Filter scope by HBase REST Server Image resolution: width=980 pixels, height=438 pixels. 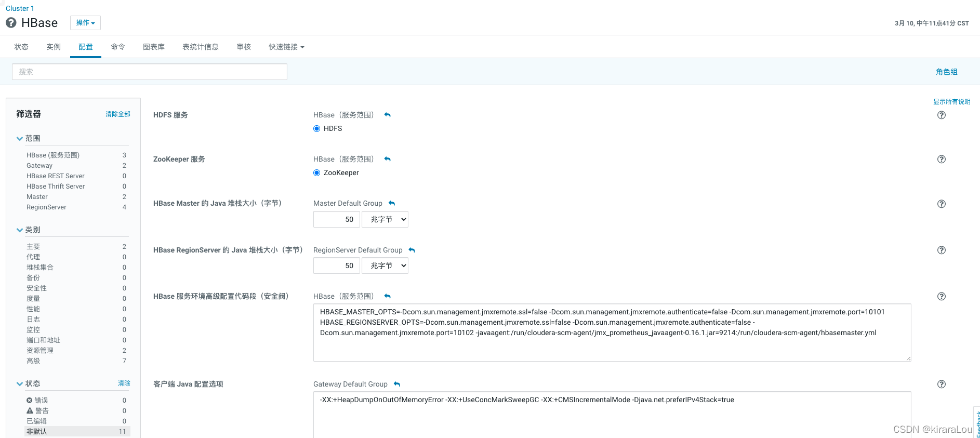pyautogui.click(x=76, y=176)
